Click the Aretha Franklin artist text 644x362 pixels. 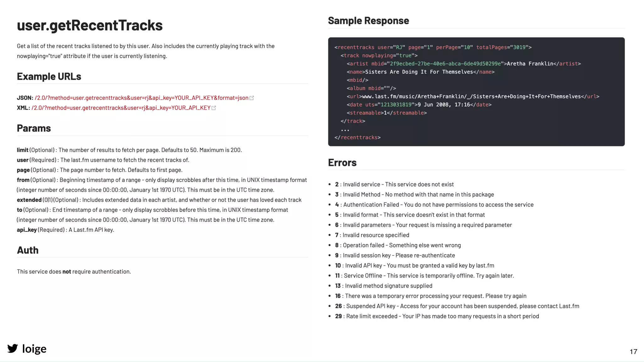[530, 64]
